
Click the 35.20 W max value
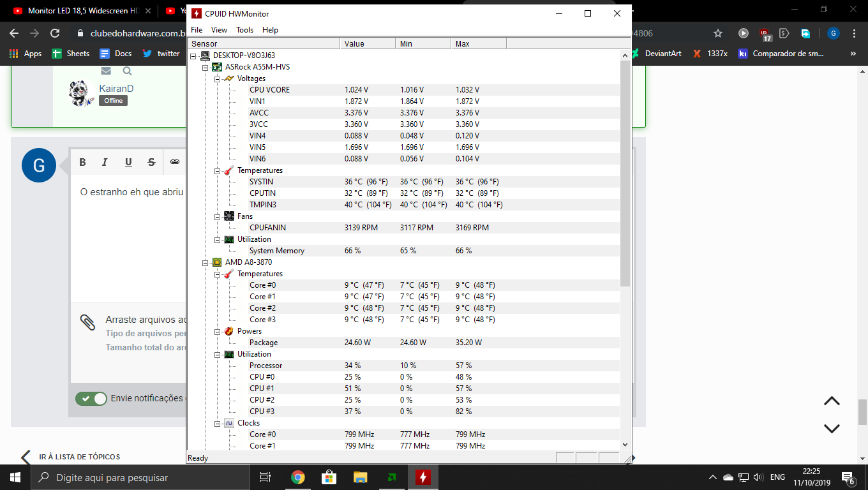[x=469, y=343]
